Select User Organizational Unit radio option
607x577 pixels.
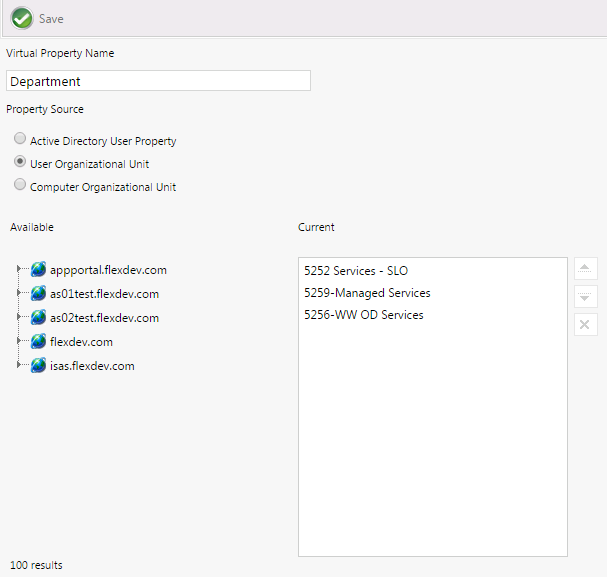click(20, 162)
